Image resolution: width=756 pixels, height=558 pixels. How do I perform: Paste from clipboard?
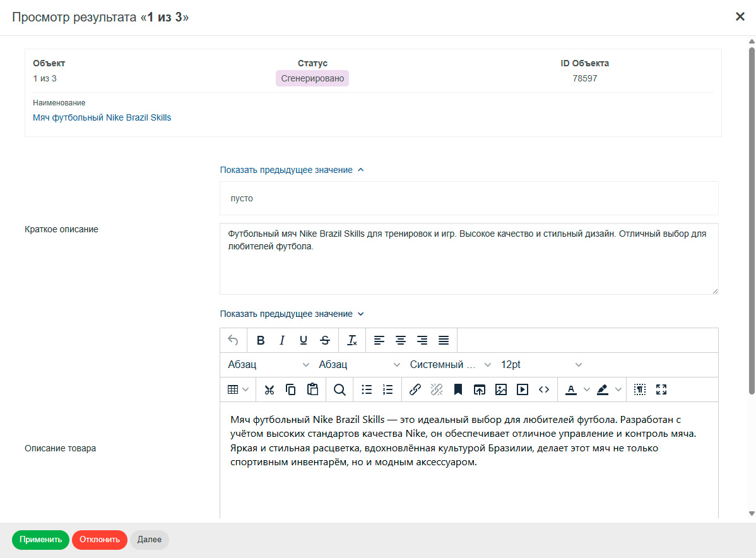[x=312, y=389]
